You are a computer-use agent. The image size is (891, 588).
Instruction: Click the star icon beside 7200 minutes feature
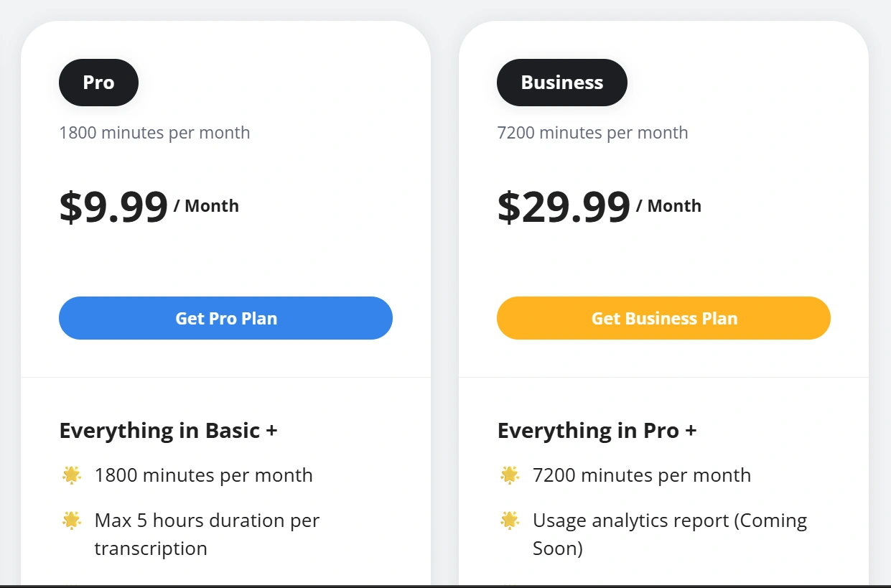click(x=510, y=475)
